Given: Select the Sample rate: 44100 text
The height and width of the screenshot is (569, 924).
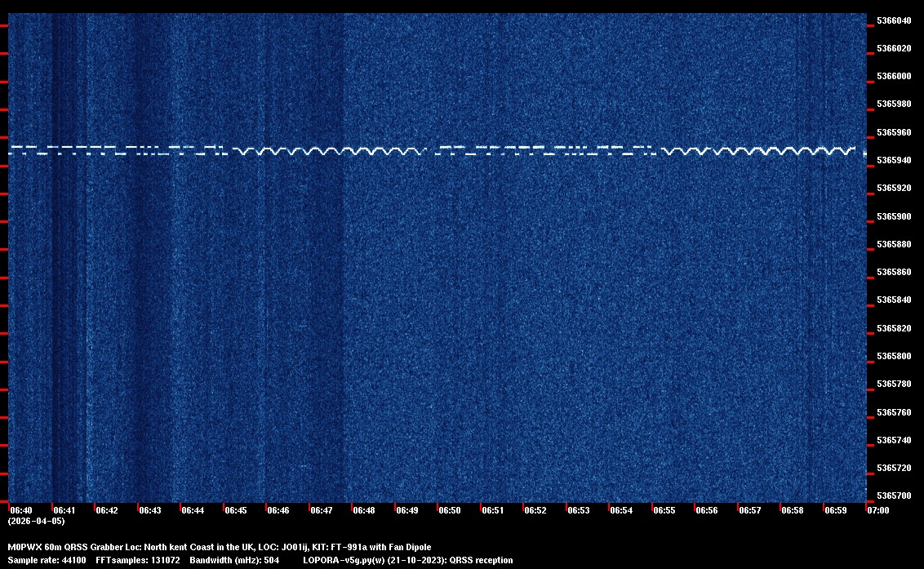Looking at the screenshot, I should [47, 560].
